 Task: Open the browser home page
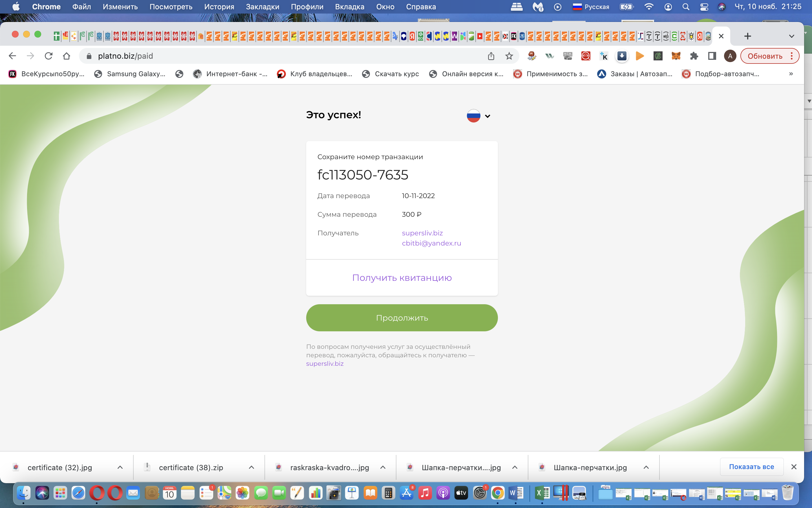tap(67, 56)
